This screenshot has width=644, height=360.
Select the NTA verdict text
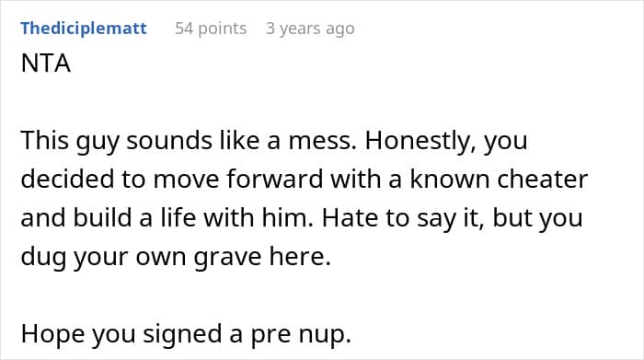click(46, 64)
